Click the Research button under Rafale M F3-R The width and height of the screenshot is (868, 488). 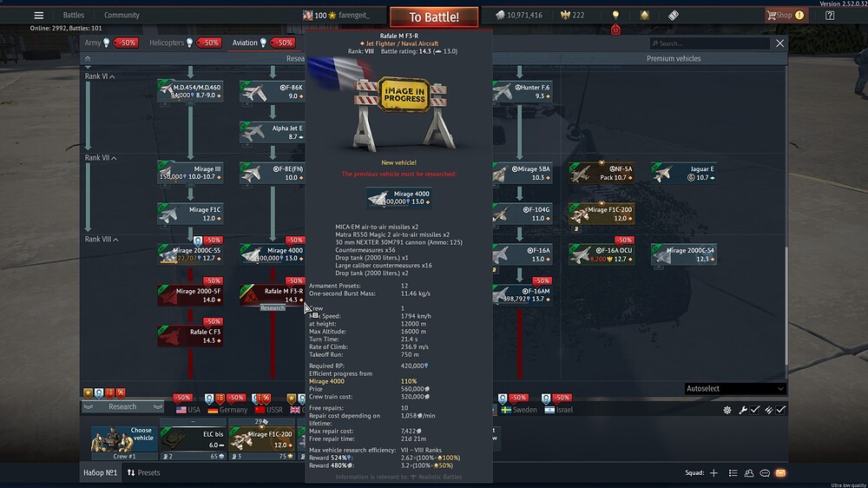273,308
